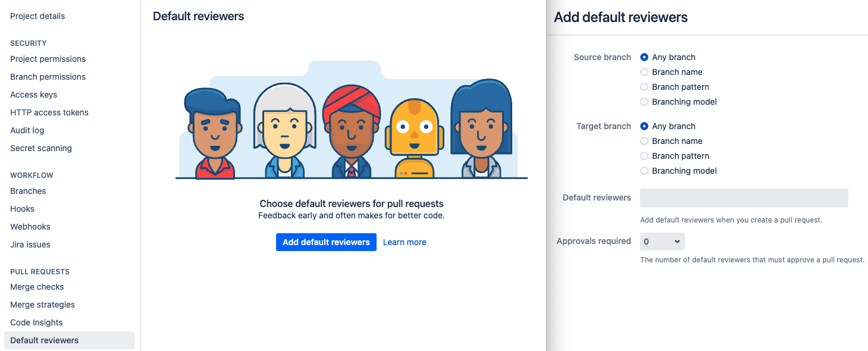Open HTTP access tokens page
Viewport: 868px width, 351px height.
49,112
